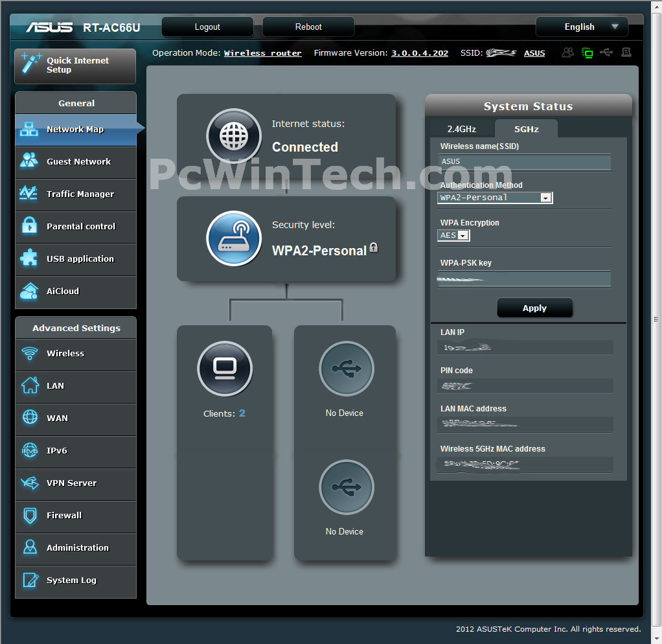The width and height of the screenshot is (662, 644).
Task: Click the WPA-PSK key input field
Action: (x=525, y=279)
